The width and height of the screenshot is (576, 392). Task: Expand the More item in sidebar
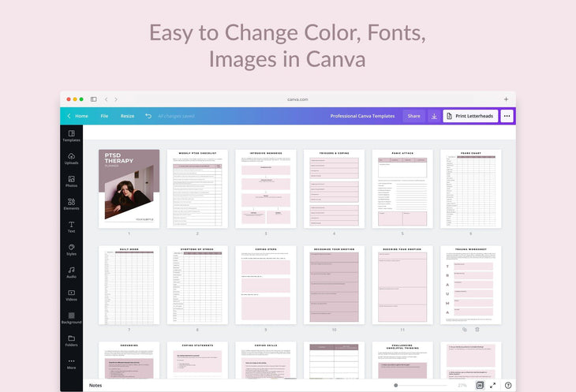(x=71, y=364)
